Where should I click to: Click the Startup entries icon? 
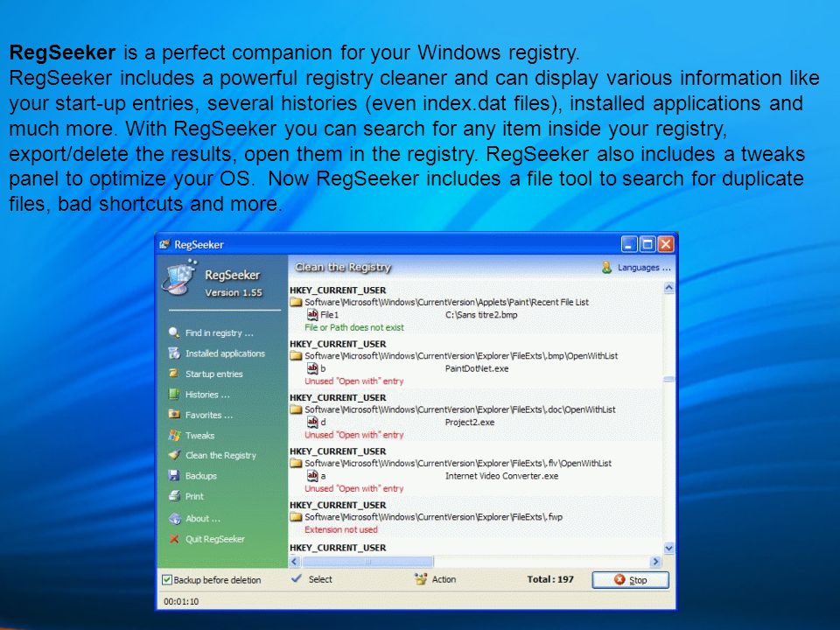[173, 374]
